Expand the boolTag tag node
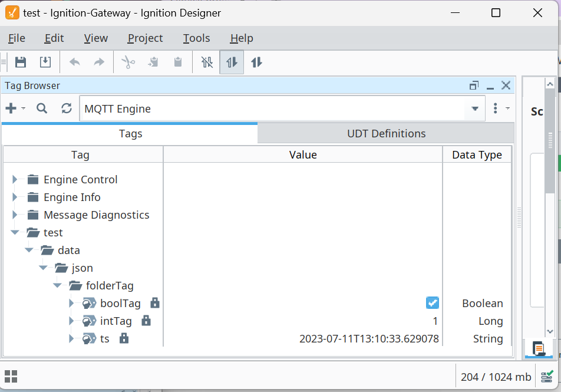 point(71,303)
